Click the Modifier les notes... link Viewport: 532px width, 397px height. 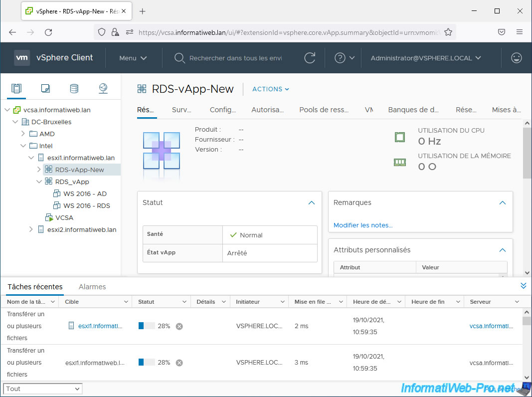362,225
